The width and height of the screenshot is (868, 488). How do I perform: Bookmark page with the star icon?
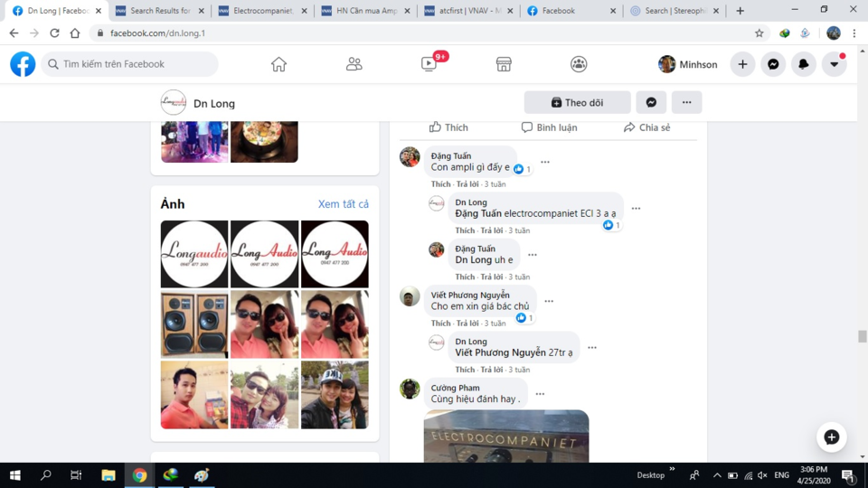click(759, 33)
